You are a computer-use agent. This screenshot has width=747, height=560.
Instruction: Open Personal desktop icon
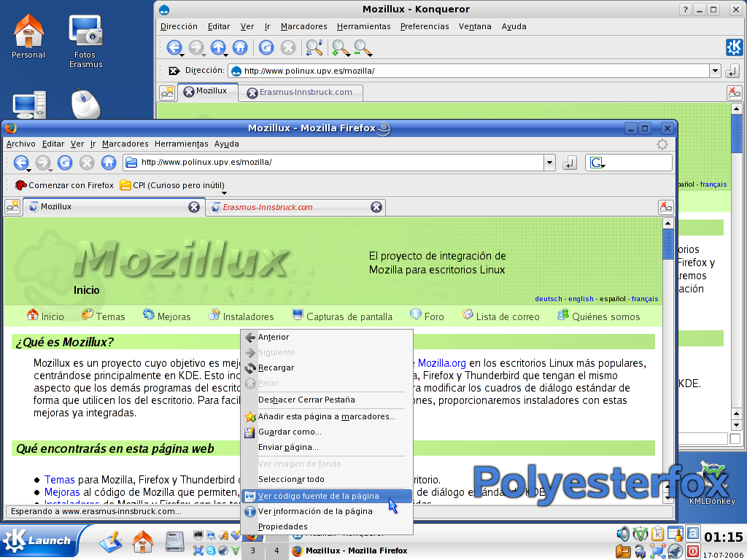(28, 36)
